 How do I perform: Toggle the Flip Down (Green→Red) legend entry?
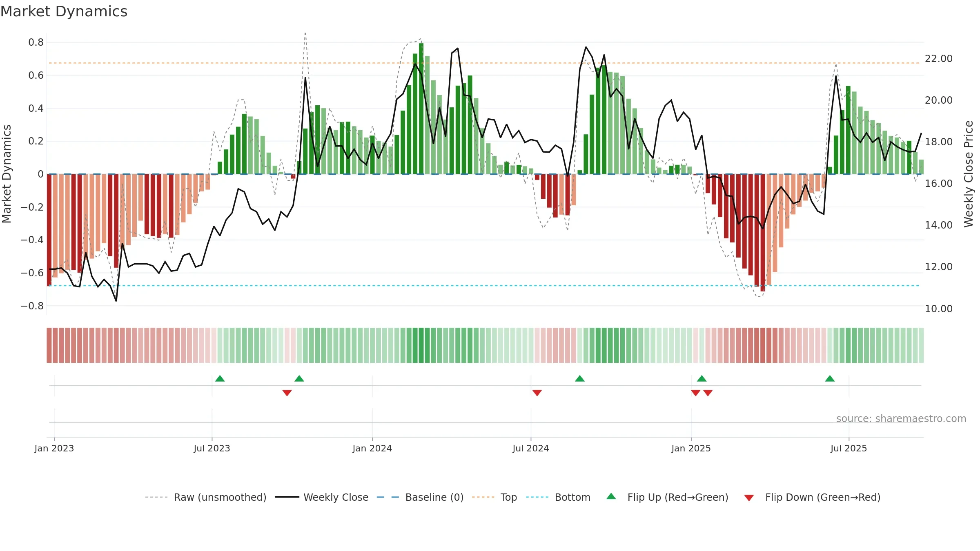click(812, 497)
